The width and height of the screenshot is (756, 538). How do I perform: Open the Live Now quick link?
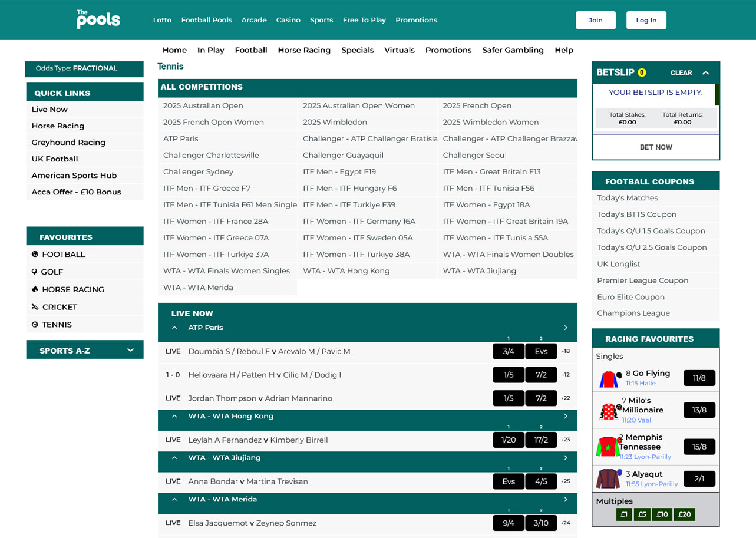(x=49, y=109)
